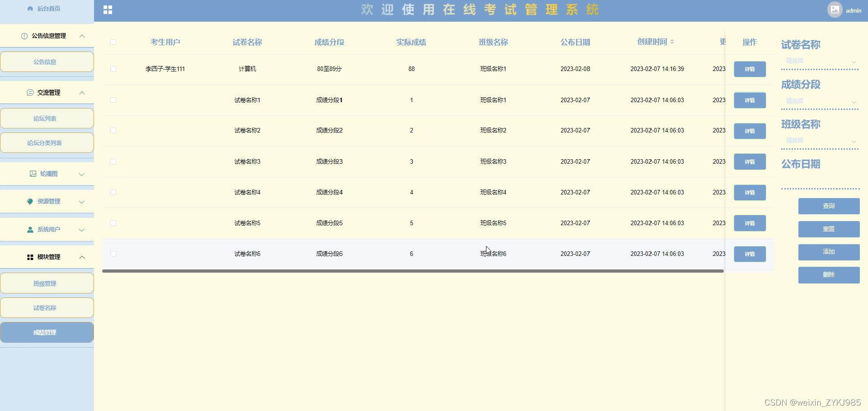The image size is (868, 411).
Task: Open the 成绩分段 filter dropdown
Action: 820,101
